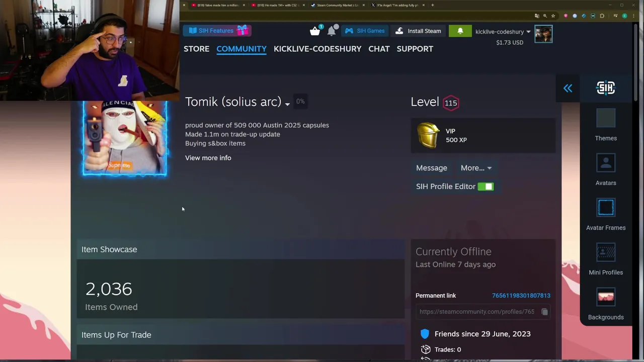
Task: Click the Trades box icon
Action: click(x=426, y=349)
